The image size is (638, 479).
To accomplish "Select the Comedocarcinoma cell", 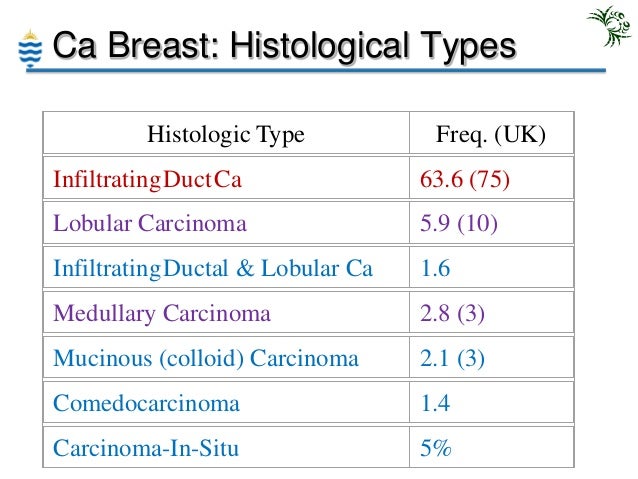I will 147,403.
